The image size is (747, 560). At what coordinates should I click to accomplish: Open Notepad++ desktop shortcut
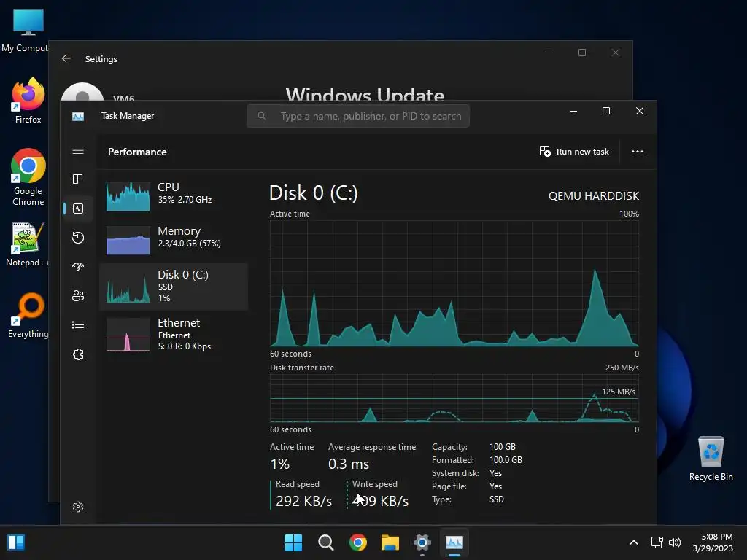(27, 244)
